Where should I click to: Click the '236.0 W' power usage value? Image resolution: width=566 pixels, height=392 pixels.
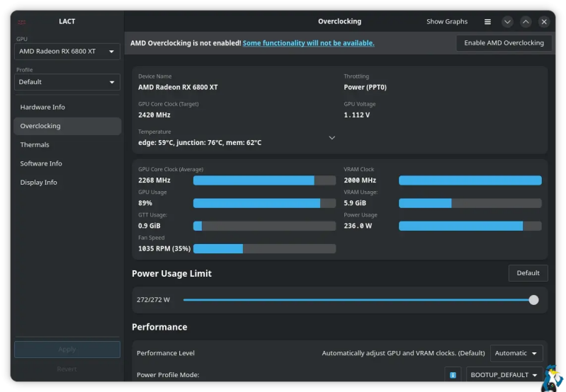[x=358, y=226]
